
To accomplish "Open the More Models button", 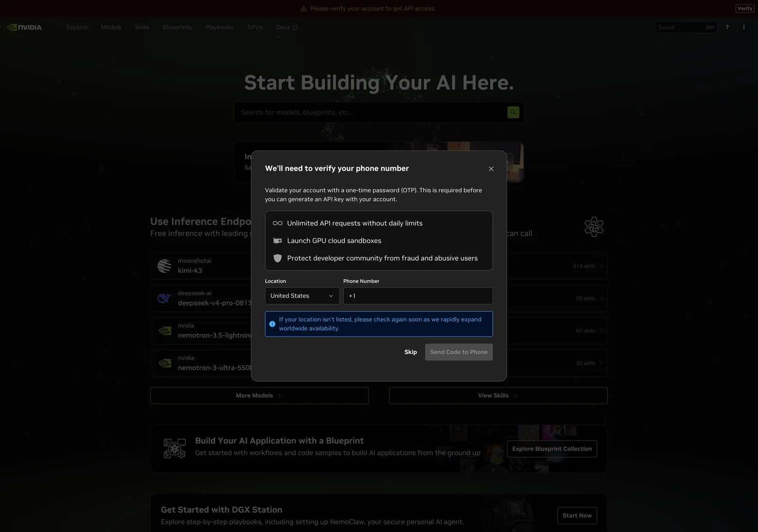I will tap(259, 396).
